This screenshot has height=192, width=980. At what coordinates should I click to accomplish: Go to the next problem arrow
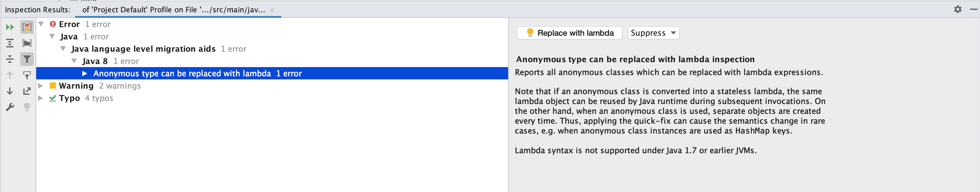coord(10,91)
